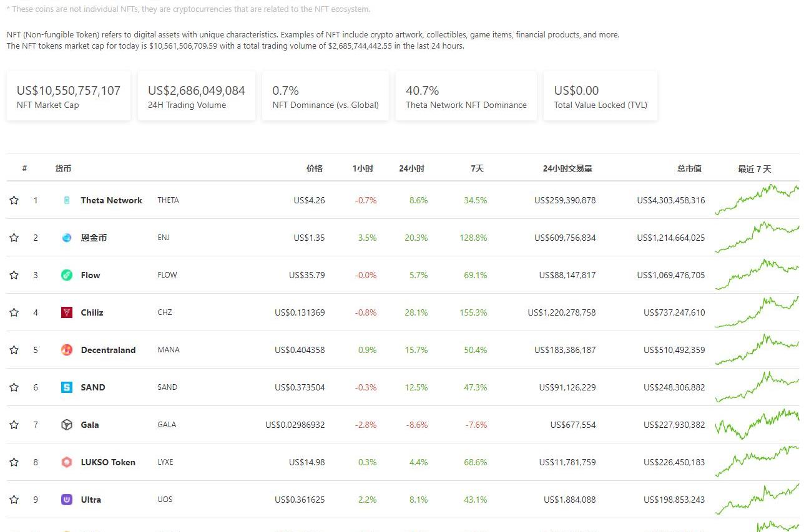The height and width of the screenshot is (532, 804).
Task: Click the Gala cube logo icon
Action: click(67, 425)
